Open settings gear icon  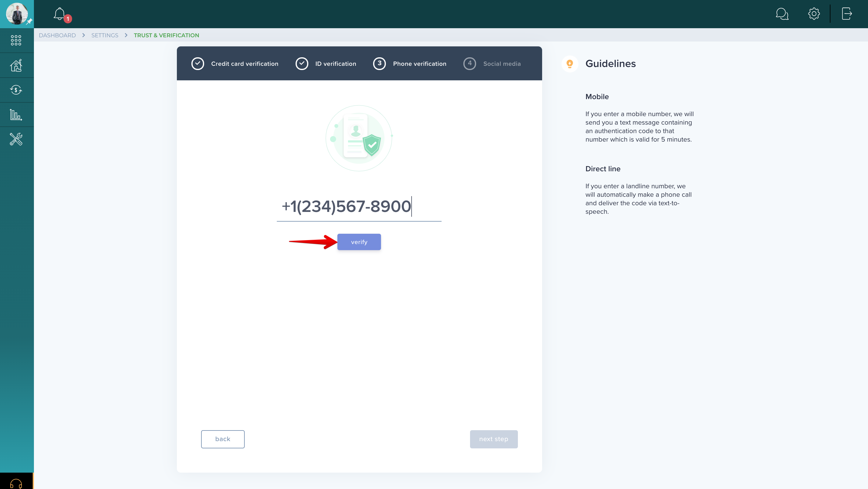(x=814, y=14)
